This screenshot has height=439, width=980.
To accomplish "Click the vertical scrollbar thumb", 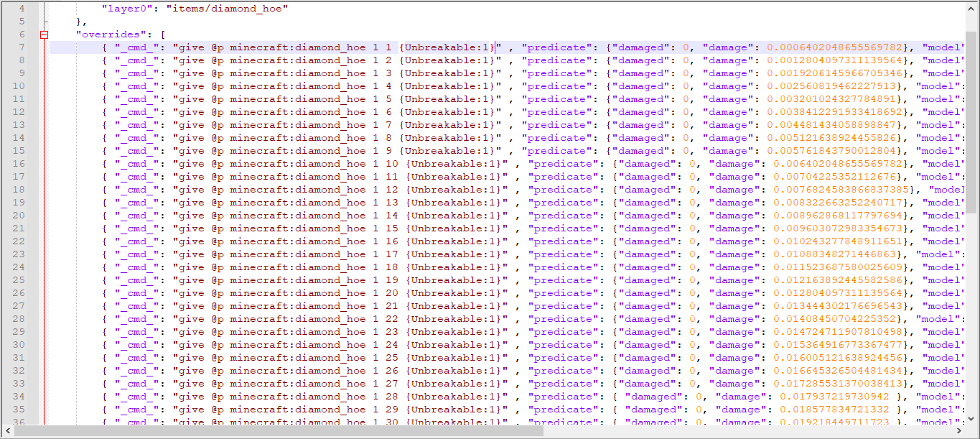I will tap(972, 122).
